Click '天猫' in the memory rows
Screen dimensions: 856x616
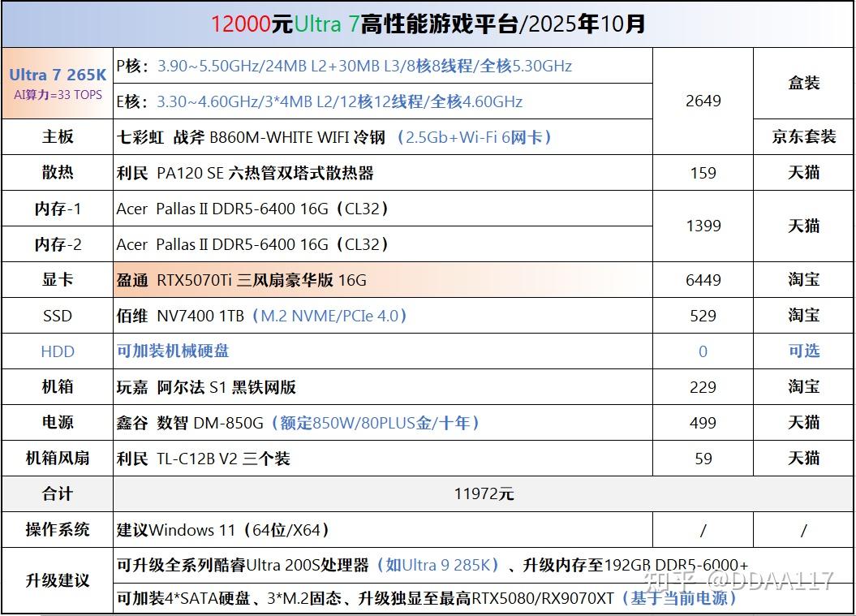coord(803,226)
